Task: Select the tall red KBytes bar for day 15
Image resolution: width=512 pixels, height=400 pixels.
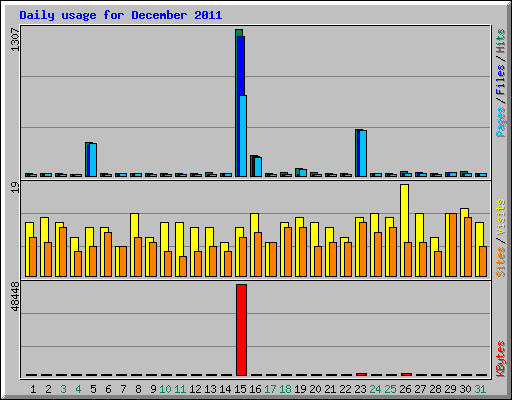Action: (241, 330)
